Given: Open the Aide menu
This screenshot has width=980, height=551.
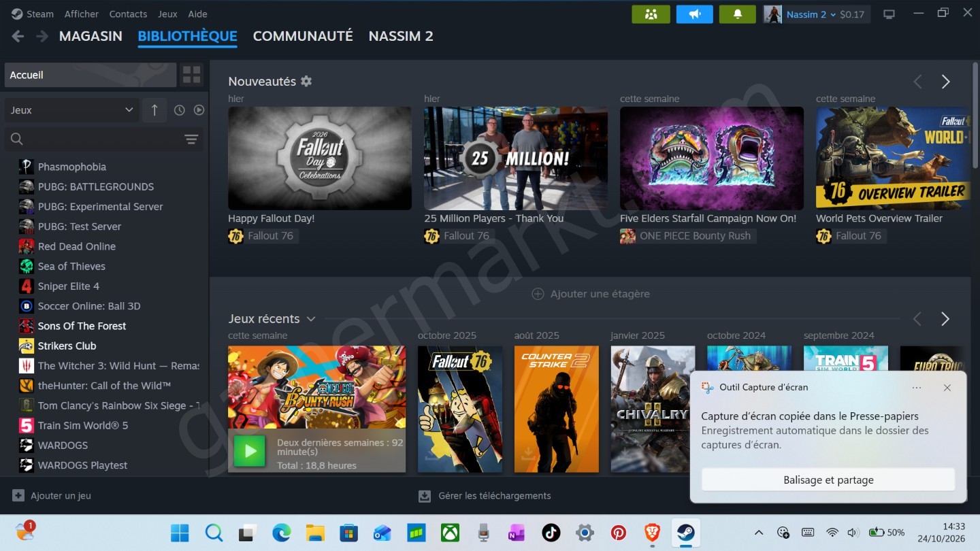Looking at the screenshot, I should pos(198,14).
